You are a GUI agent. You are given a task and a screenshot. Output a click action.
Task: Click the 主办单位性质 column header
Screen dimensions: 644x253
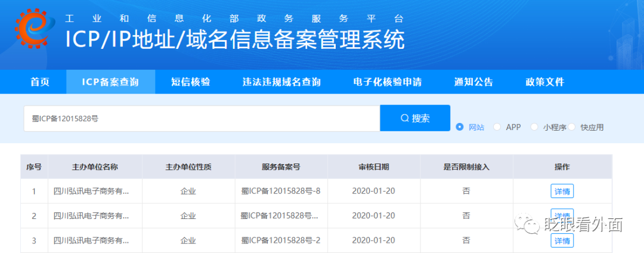click(x=188, y=166)
